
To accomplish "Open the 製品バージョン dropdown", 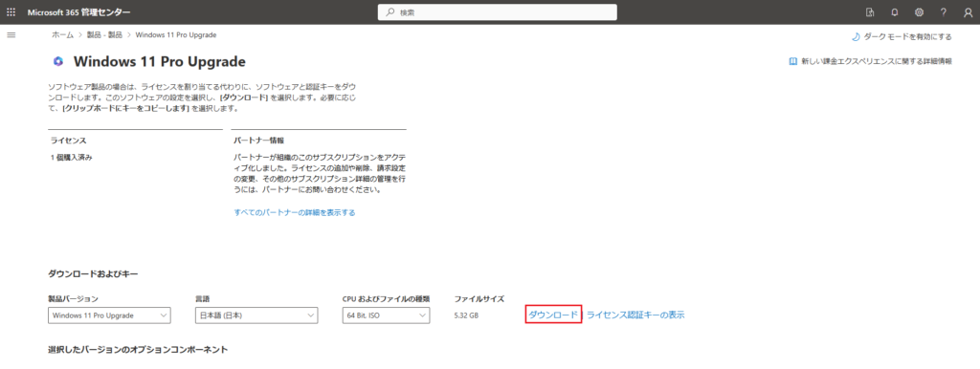I will (x=109, y=315).
